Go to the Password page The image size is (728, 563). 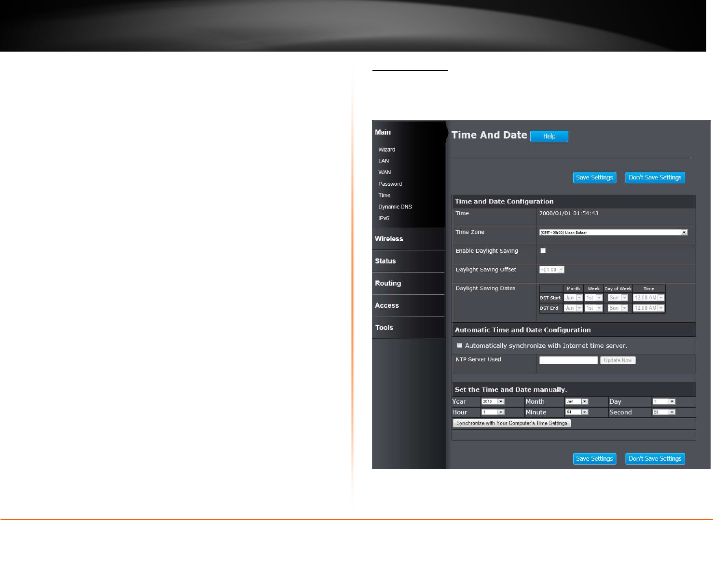390,184
